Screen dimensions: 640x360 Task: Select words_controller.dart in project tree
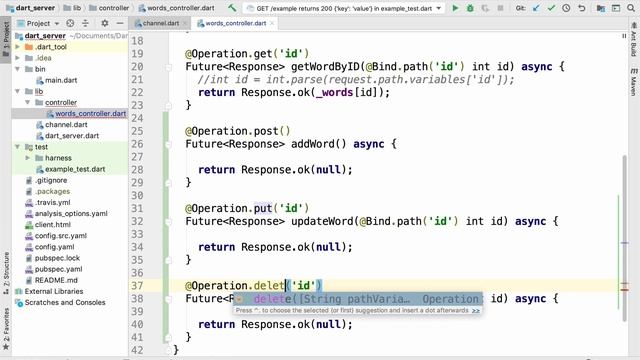90,113
